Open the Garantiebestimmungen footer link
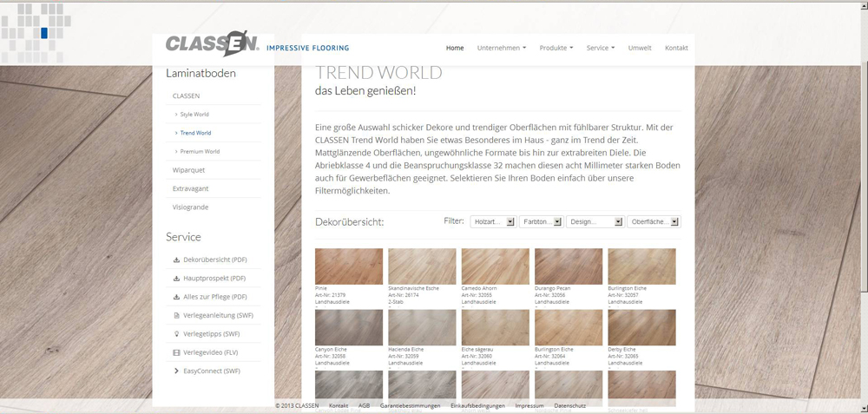The height and width of the screenshot is (414, 868). point(410,405)
